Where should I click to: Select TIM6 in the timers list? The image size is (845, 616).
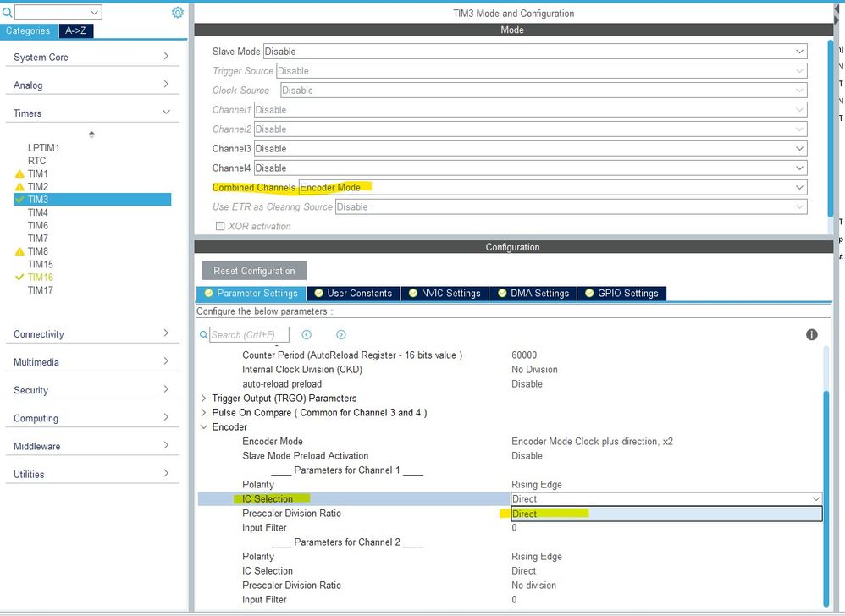point(38,225)
